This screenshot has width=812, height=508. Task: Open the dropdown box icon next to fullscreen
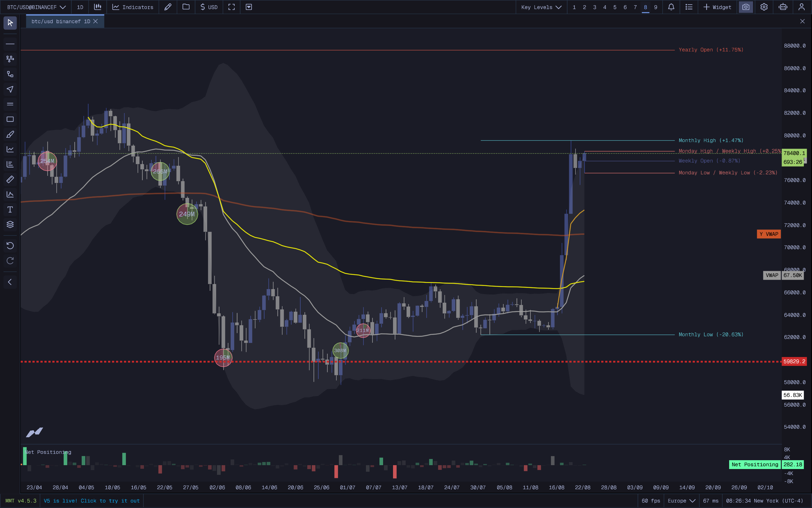click(x=249, y=7)
